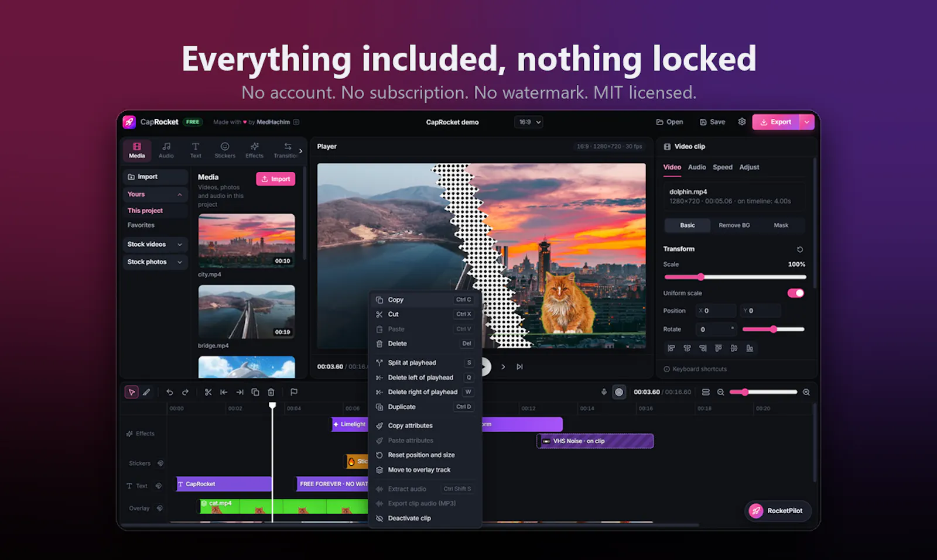Click the Scale slider handle

coord(701,277)
